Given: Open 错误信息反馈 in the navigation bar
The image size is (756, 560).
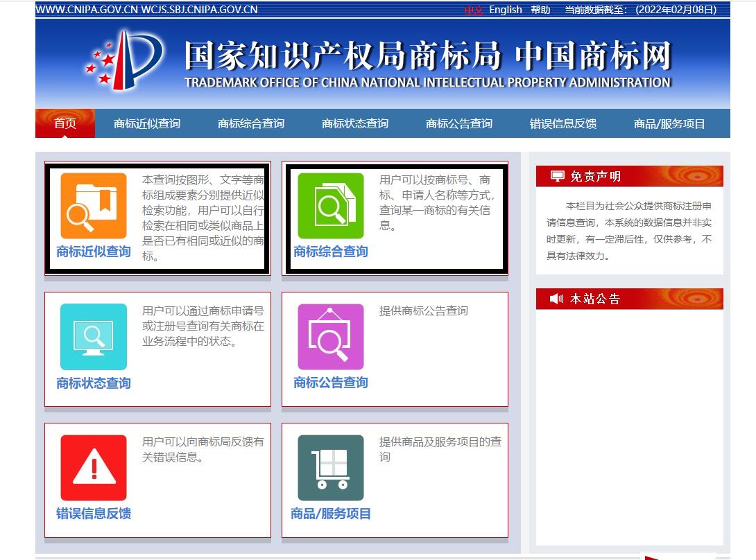Looking at the screenshot, I should 563,124.
